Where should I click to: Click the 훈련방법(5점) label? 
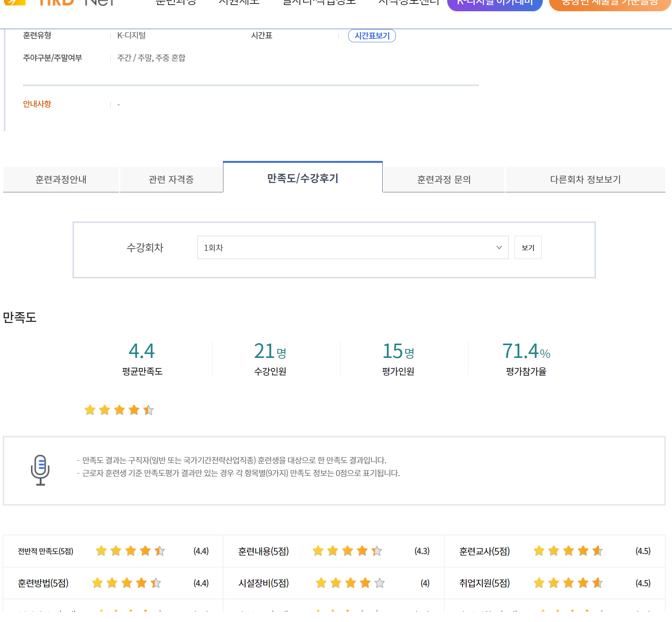click(43, 583)
